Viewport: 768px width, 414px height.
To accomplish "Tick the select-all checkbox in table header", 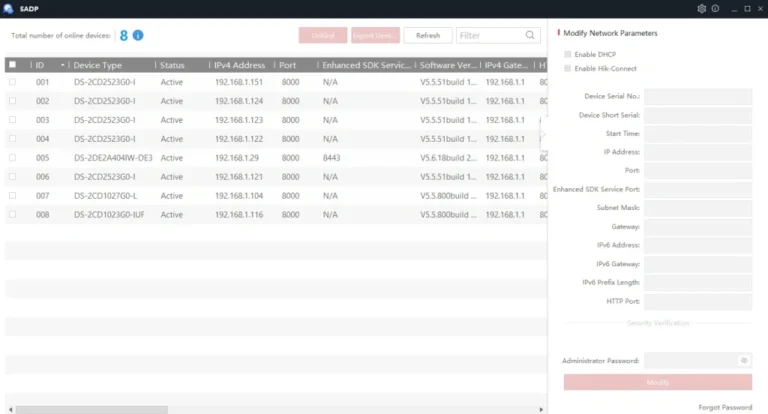I will pyautogui.click(x=12, y=65).
